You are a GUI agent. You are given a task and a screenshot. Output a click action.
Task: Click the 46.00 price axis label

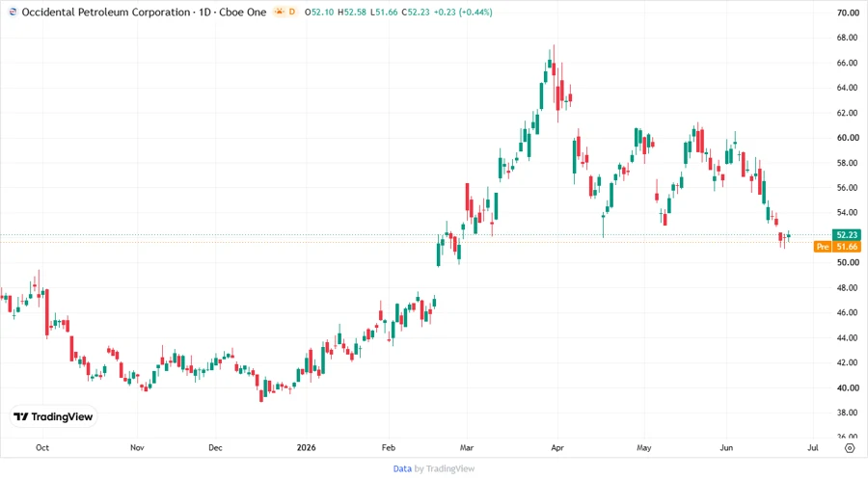(848, 312)
